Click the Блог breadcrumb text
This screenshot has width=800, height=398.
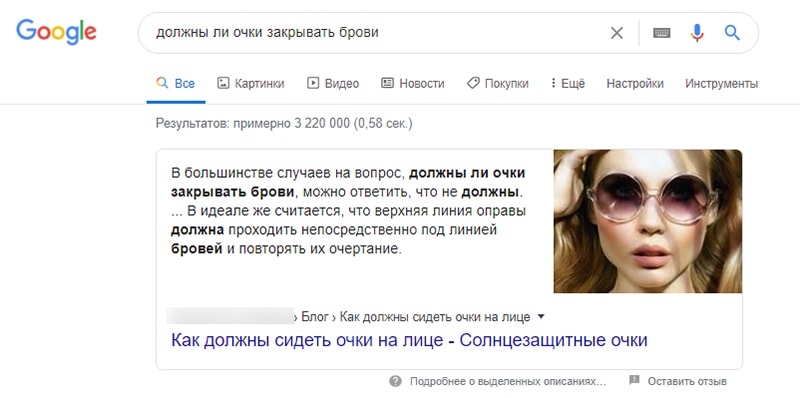pos(315,317)
